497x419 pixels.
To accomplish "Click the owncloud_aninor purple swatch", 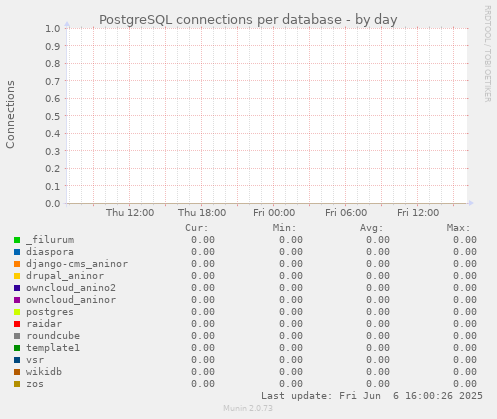I will click(x=17, y=300).
